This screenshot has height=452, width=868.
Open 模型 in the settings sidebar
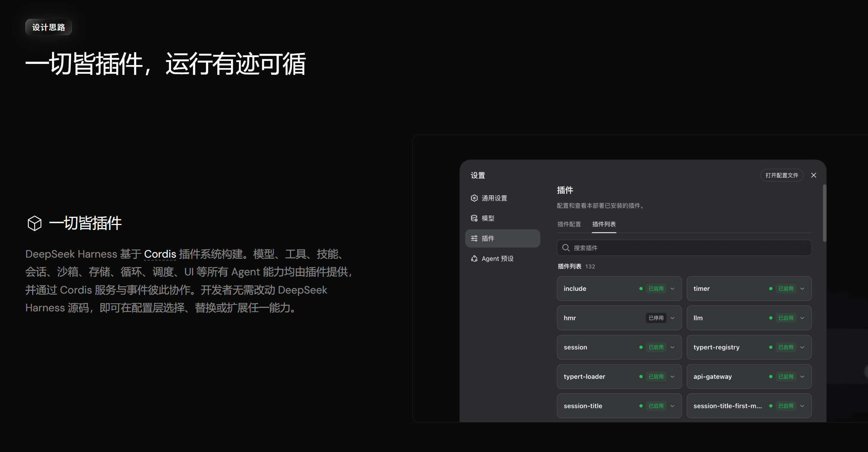[502, 218]
